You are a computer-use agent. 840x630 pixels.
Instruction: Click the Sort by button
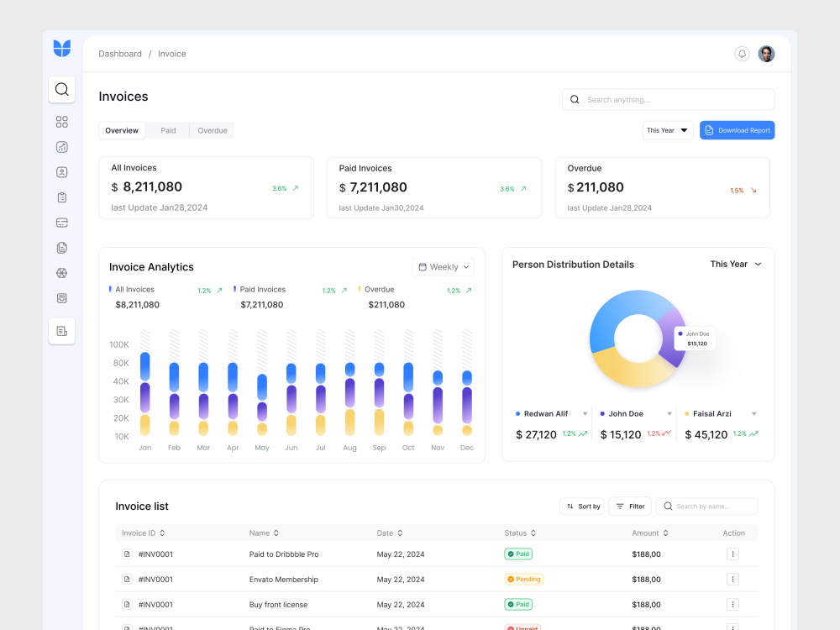click(583, 507)
